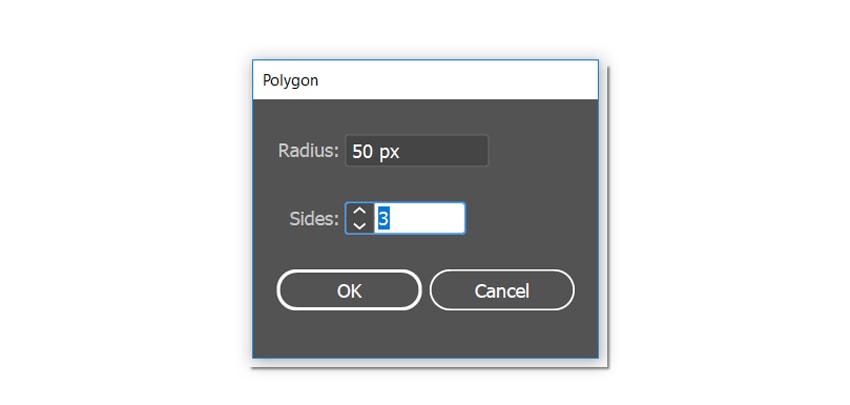Increase the polygon side count by one
The width and height of the screenshot is (850, 405).
click(x=360, y=211)
